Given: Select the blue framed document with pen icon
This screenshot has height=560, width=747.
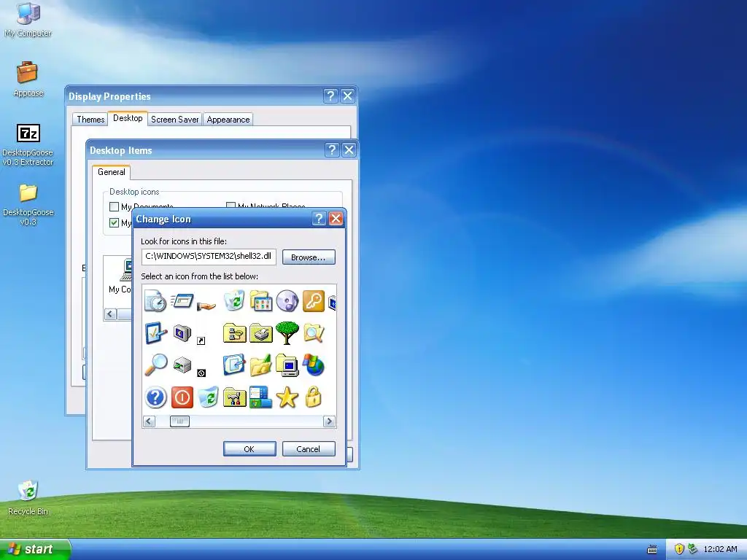Looking at the screenshot, I should (x=234, y=365).
